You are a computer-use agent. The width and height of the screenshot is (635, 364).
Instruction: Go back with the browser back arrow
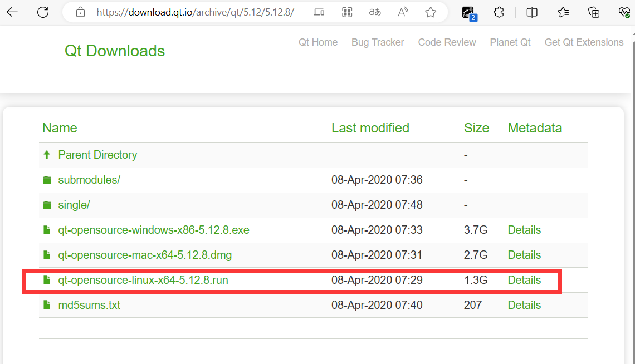[13, 12]
